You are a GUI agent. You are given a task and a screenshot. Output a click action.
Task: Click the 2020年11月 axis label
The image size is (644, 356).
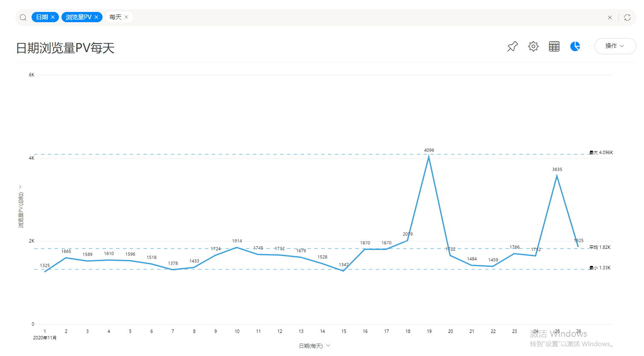point(45,338)
